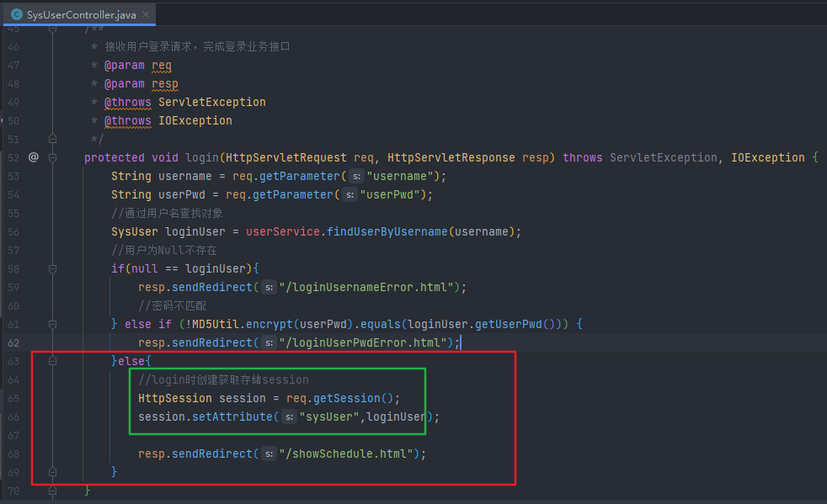Click line number 56 in the gutter
Viewport: 827px width, 504px height.
coord(13,231)
